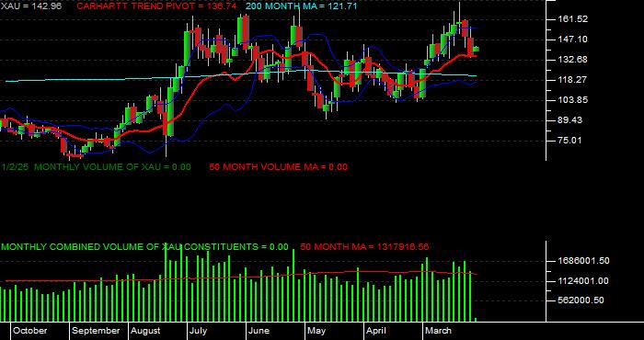
Task: Click the 89.43 price axis value
Action: coord(570,120)
